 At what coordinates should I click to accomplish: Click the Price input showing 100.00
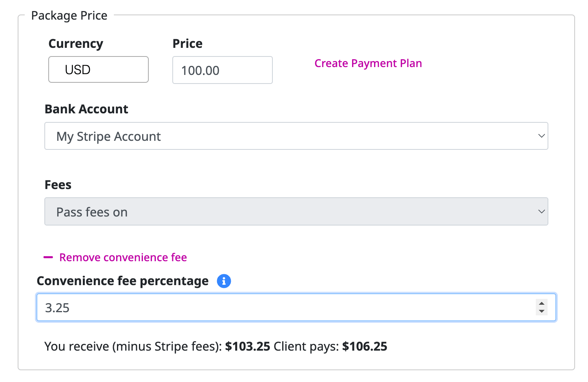point(222,70)
